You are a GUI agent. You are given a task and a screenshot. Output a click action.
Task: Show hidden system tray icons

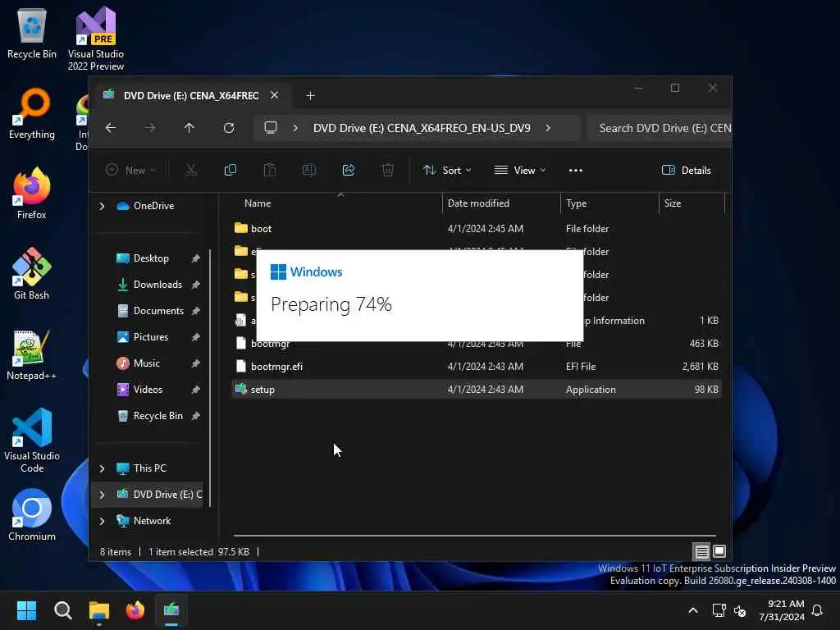point(692,610)
